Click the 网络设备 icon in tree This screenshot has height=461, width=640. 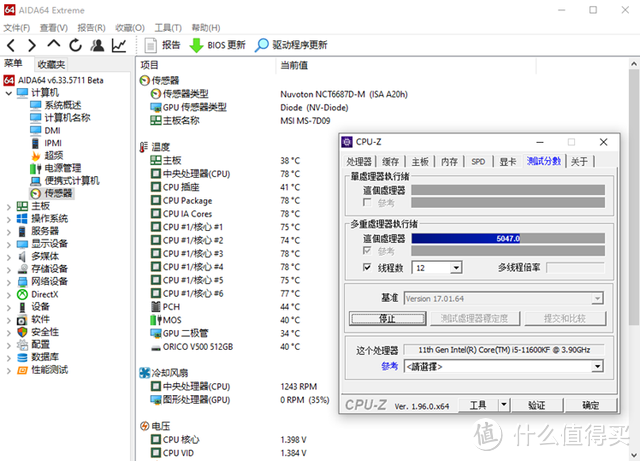[x=22, y=282]
